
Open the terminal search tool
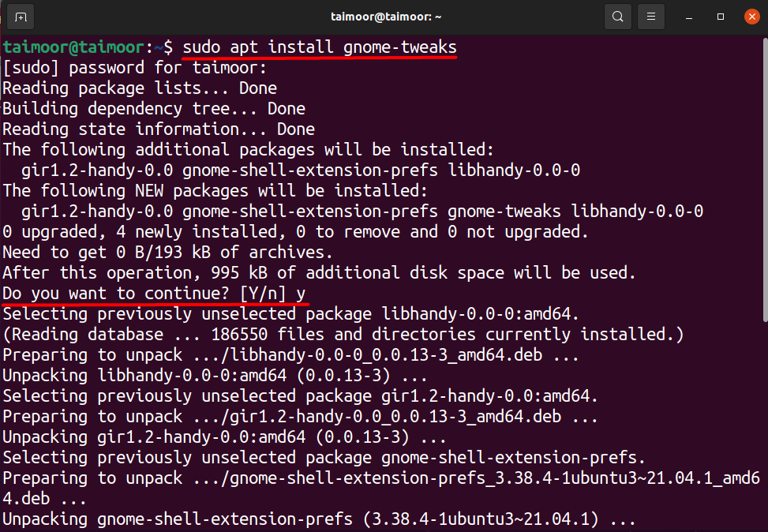tap(617, 17)
